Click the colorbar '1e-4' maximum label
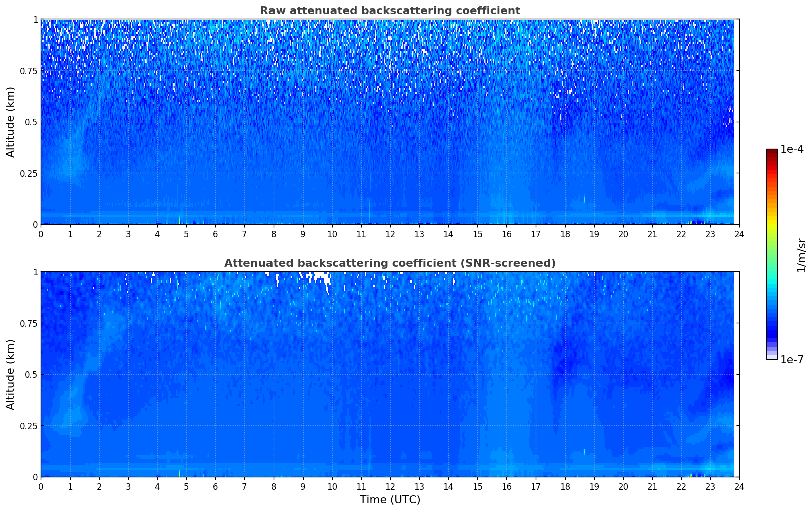The image size is (812, 511). (x=792, y=149)
